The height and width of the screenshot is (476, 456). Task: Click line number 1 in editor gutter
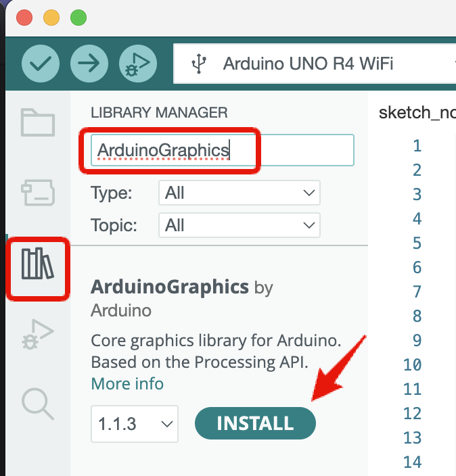(x=417, y=146)
